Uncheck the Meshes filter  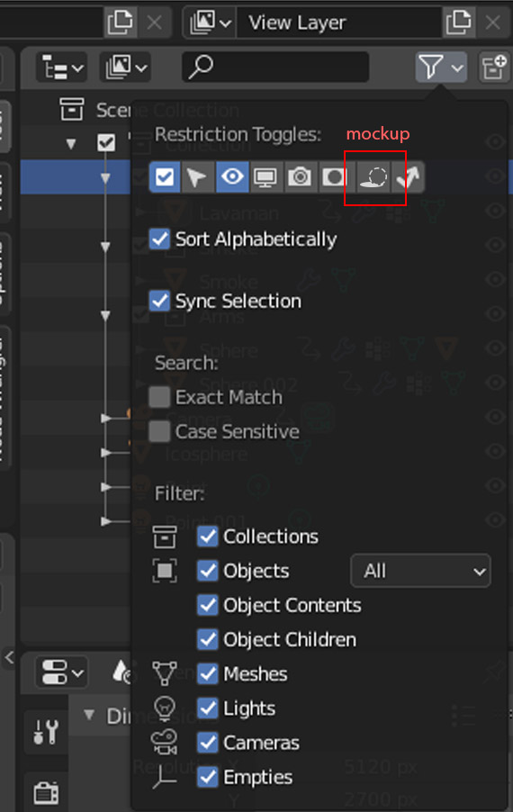208,673
